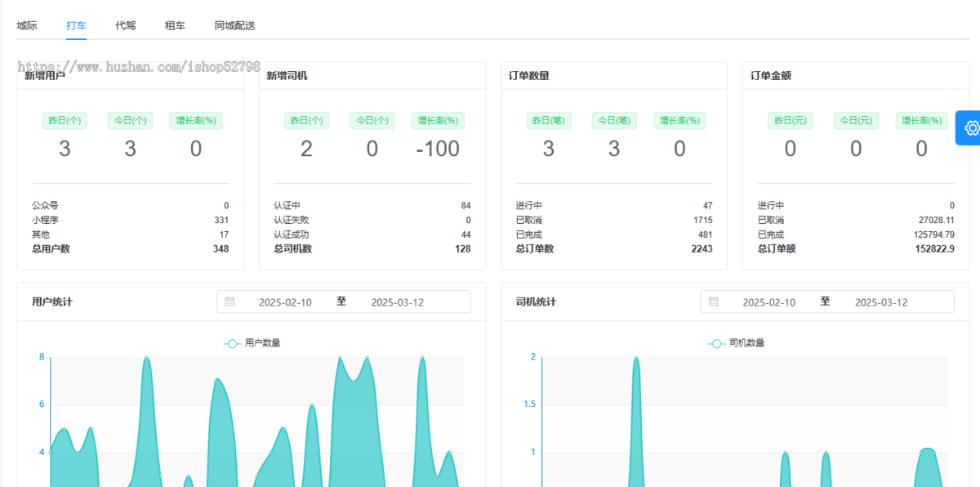Go to the 租车 tab
Screen dimensions: 980x487
[175, 25]
